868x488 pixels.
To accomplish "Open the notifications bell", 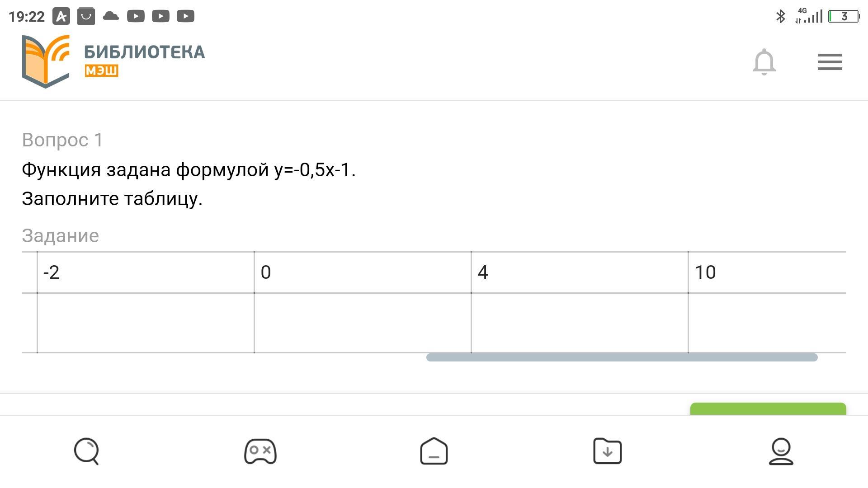I will tap(764, 62).
